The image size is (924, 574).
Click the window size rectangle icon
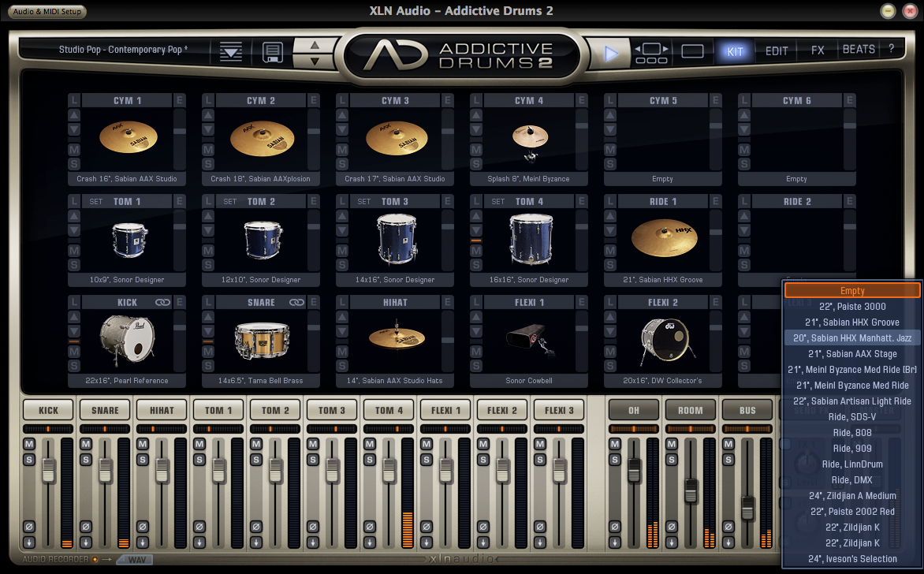(x=692, y=52)
